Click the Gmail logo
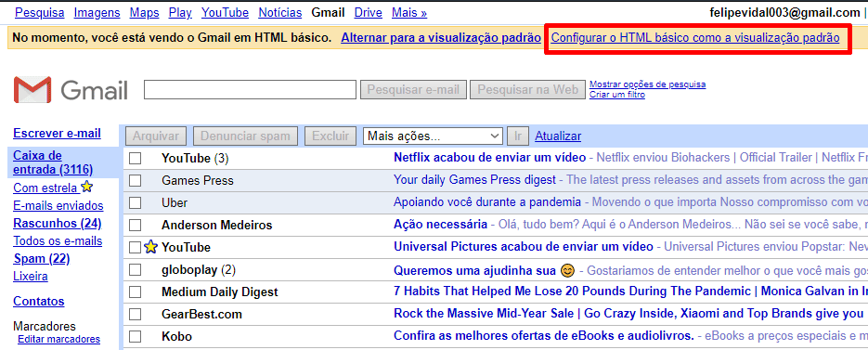This screenshot has height=350, width=868. pyautogui.click(x=71, y=90)
